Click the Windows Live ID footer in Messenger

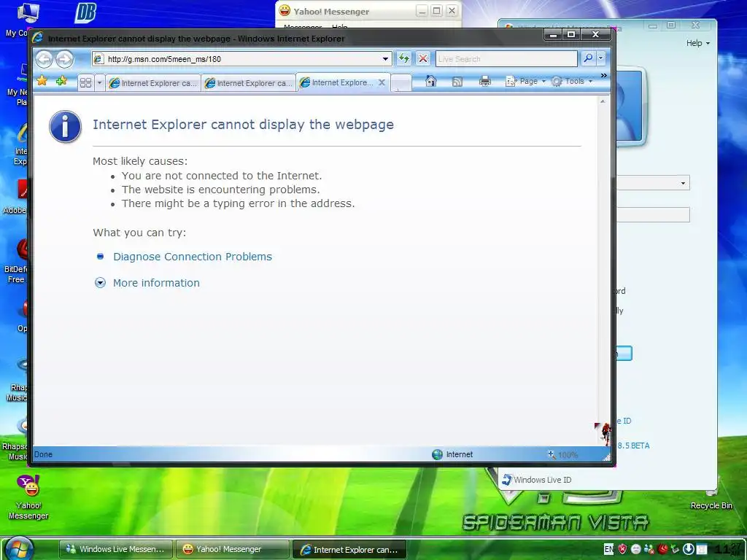pyautogui.click(x=536, y=480)
